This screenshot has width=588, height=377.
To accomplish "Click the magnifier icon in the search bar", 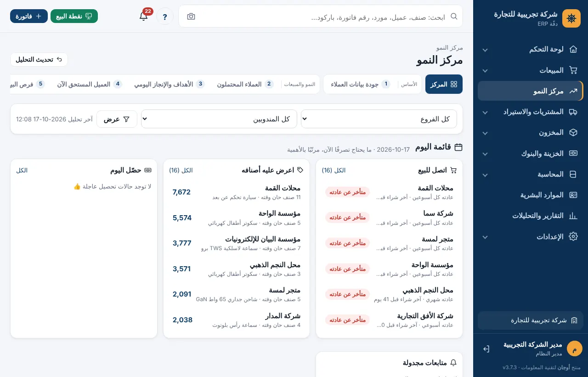I will click(x=454, y=16).
